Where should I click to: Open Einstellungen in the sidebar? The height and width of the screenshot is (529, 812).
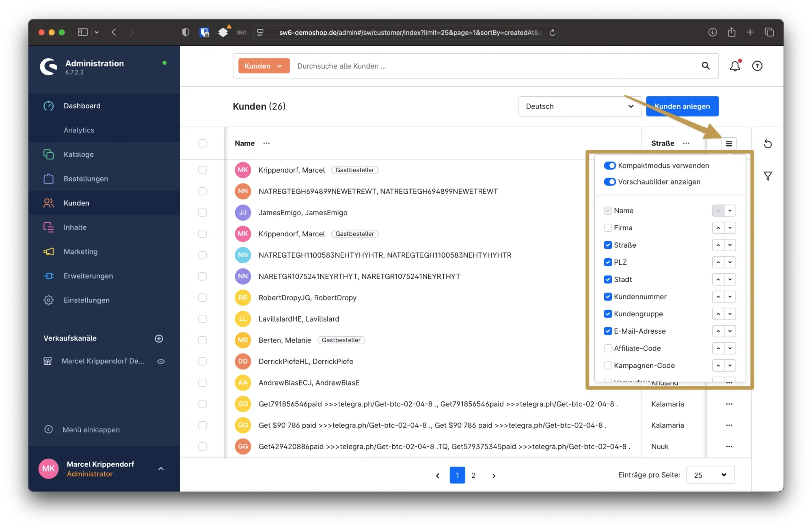86,300
